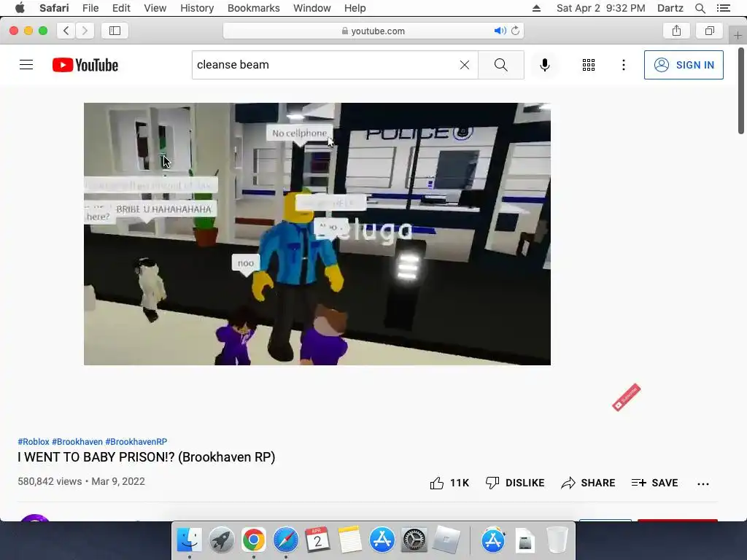Image resolution: width=747 pixels, height=560 pixels.
Task: Open the Trash in the Dock
Action: pyautogui.click(x=557, y=540)
